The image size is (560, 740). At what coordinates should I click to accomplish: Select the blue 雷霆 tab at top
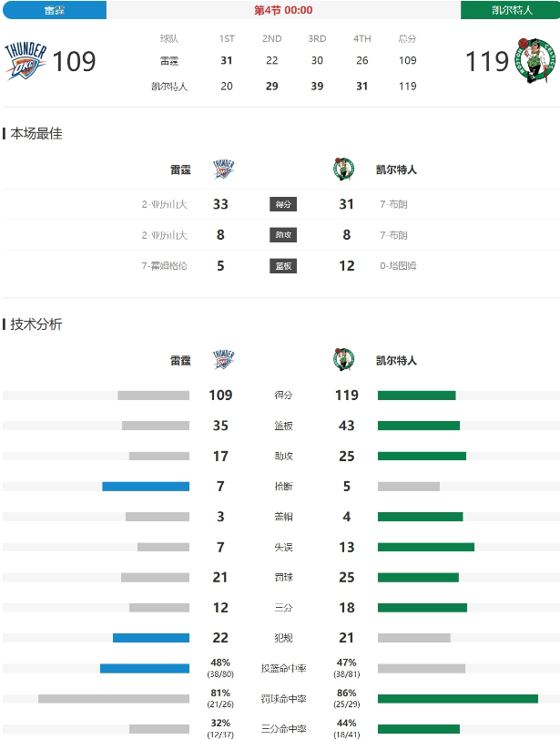pyautogui.click(x=54, y=10)
